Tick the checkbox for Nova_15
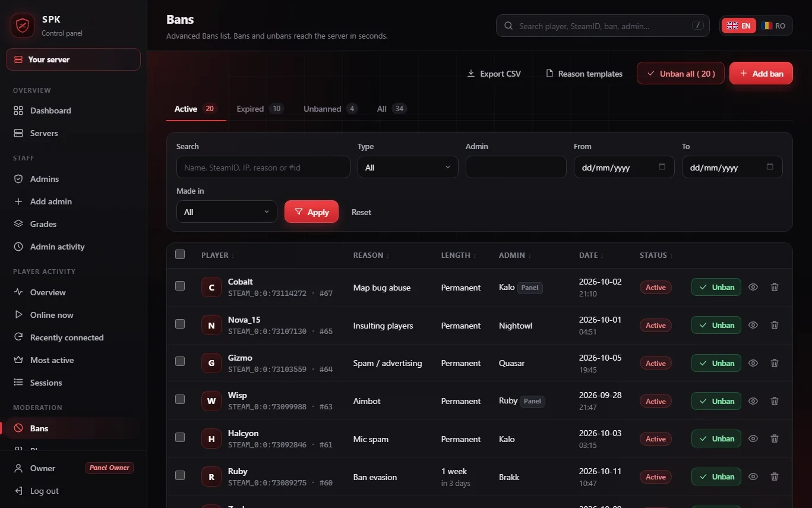Screen dimensions: 812x508 tap(180, 324)
